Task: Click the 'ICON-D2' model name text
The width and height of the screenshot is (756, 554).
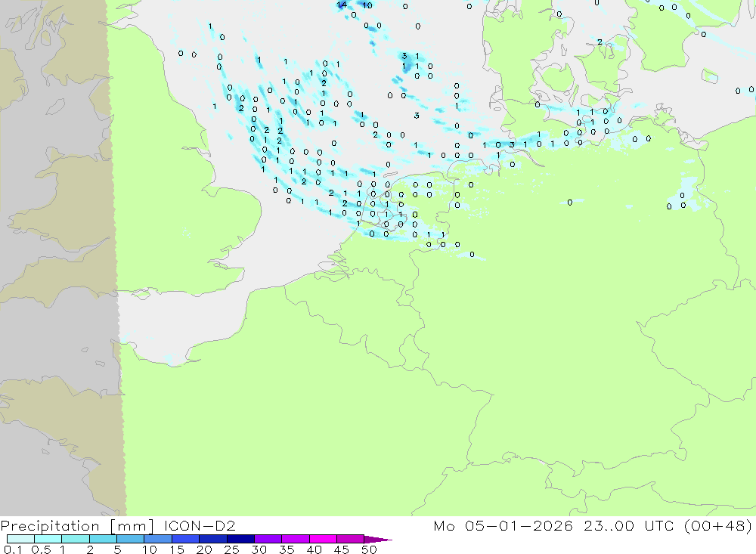Action: pyautogui.click(x=200, y=525)
